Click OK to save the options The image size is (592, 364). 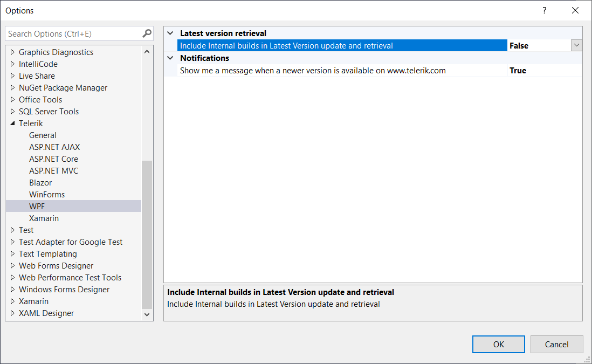tap(498, 344)
